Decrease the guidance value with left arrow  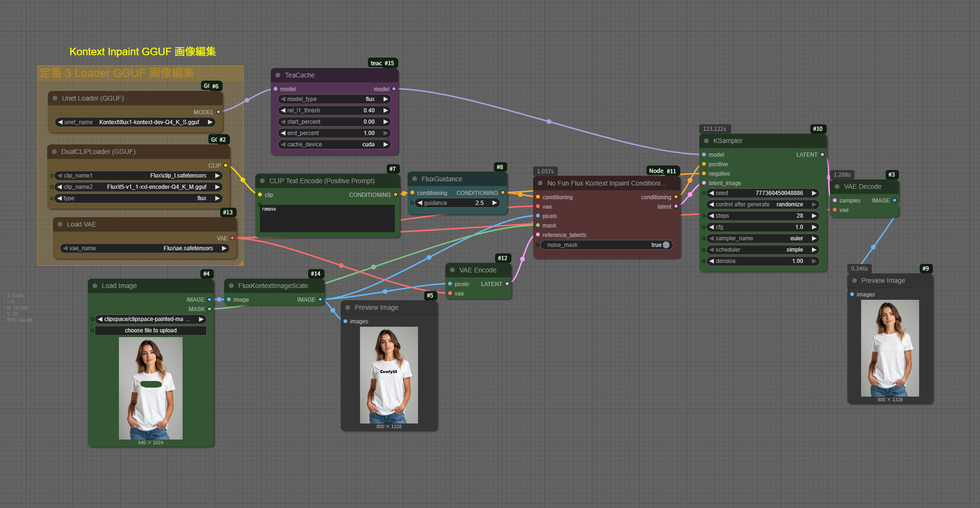(419, 203)
